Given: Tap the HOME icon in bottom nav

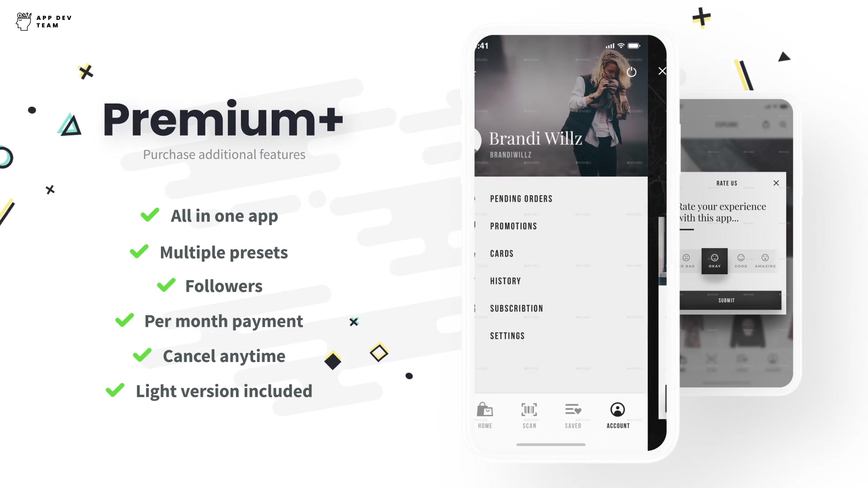Looking at the screenshot, I should 485,414.
